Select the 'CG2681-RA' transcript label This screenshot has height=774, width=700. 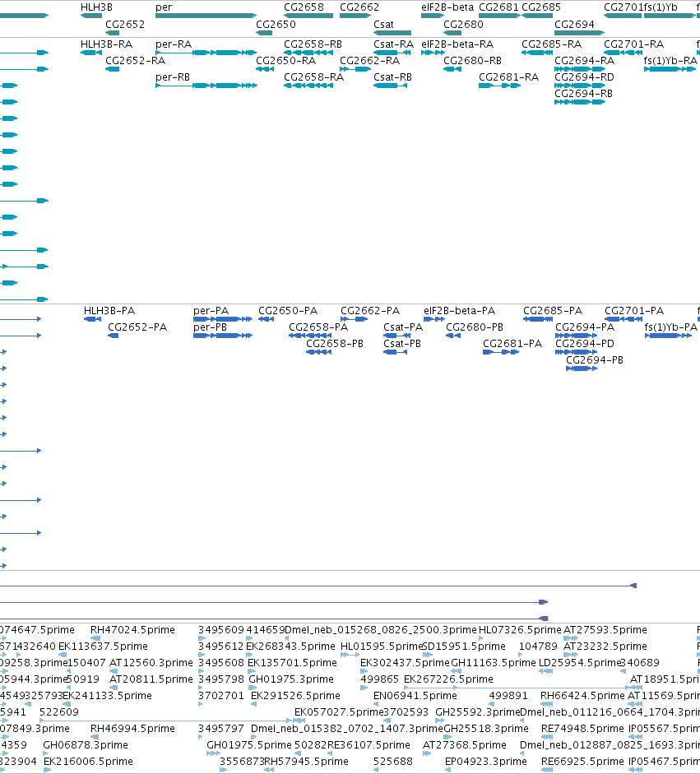[508, 77]
